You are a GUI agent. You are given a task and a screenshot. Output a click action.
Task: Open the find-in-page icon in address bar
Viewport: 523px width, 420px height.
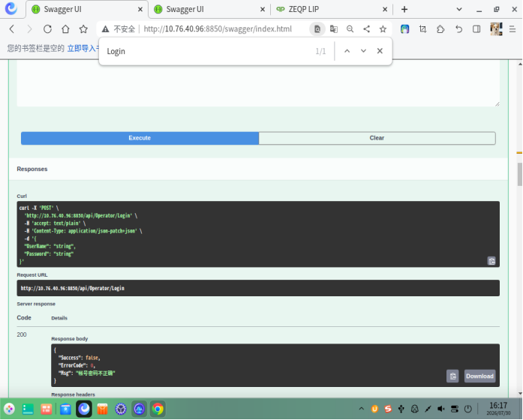[317, 29]
